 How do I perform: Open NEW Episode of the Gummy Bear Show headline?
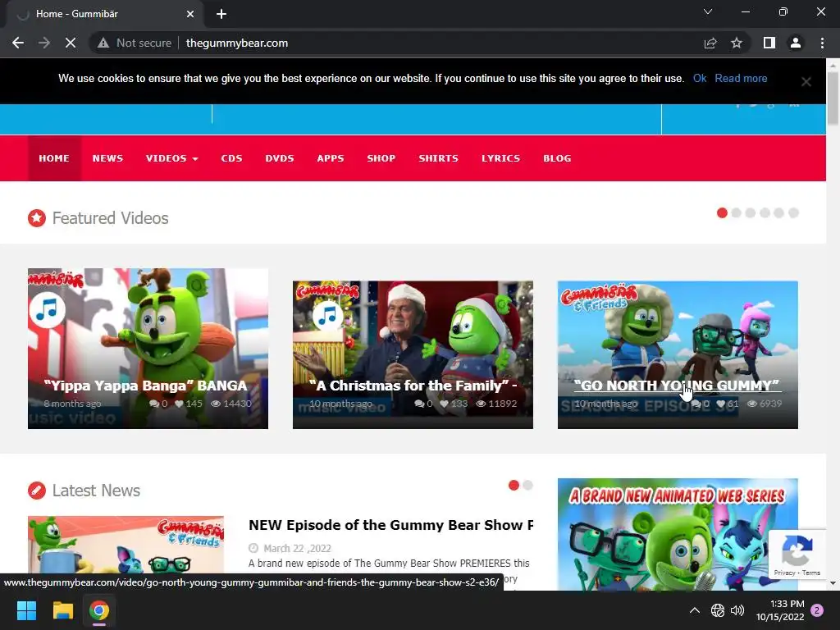pos(390,525)
